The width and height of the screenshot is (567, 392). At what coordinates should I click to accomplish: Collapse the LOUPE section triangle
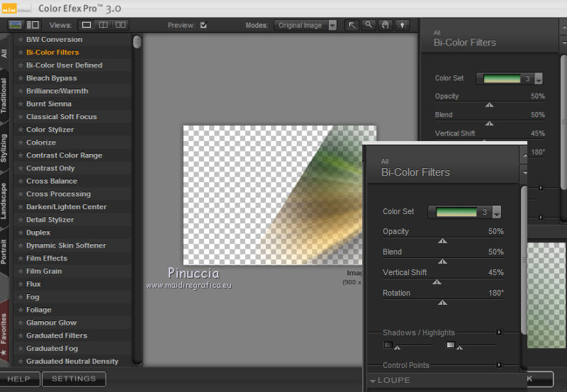[x=373, y=381]
